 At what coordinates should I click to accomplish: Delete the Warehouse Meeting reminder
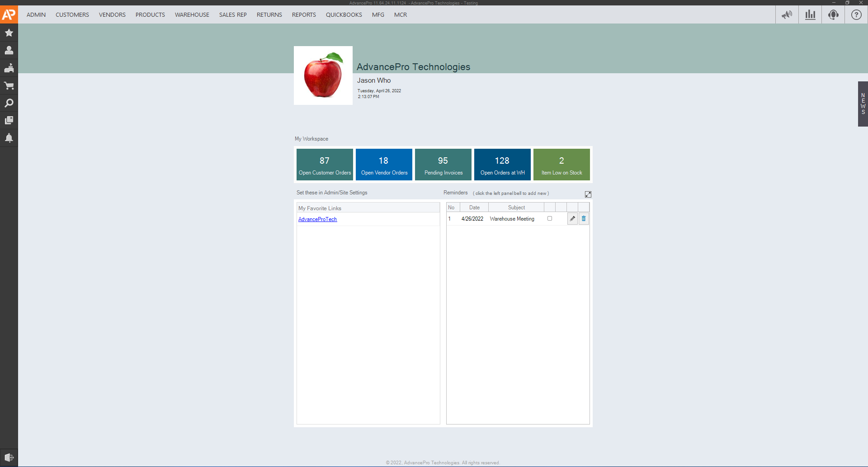click(x=584, y=219)
